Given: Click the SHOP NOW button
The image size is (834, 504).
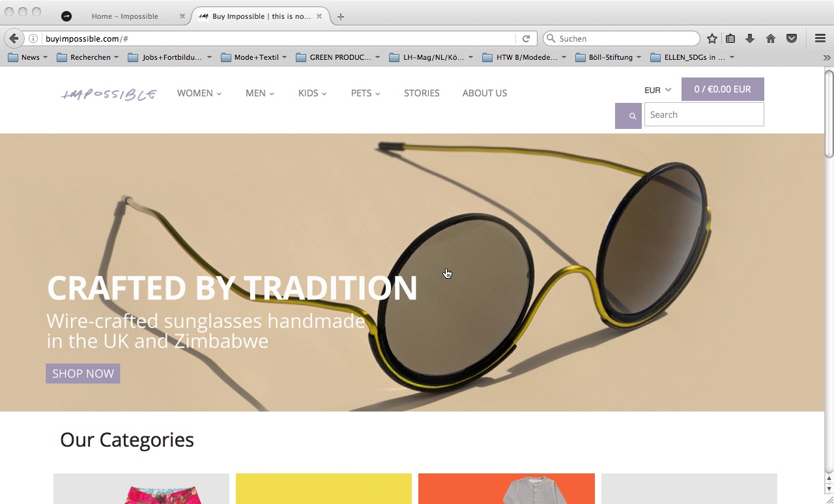Looking at the screenshot, I should 83,373.
